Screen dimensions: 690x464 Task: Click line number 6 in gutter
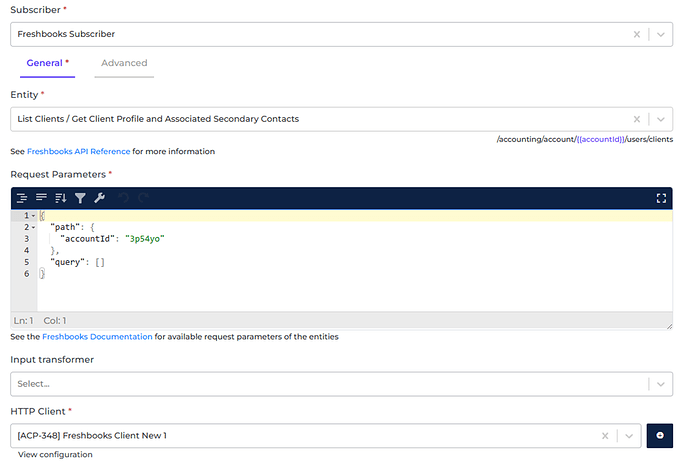26,274
